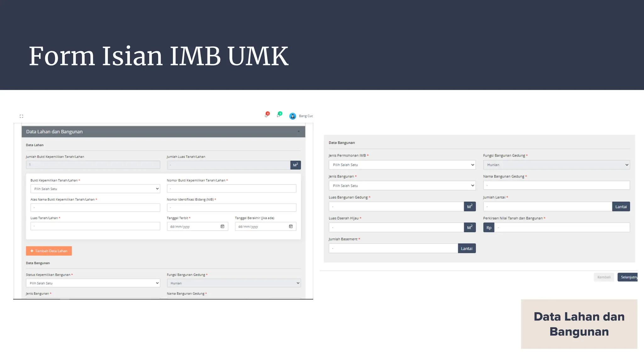Click the M² unit beside Luas Bangunan Gedung
Screen dimensions: 644x362
[x=469, y=206]
